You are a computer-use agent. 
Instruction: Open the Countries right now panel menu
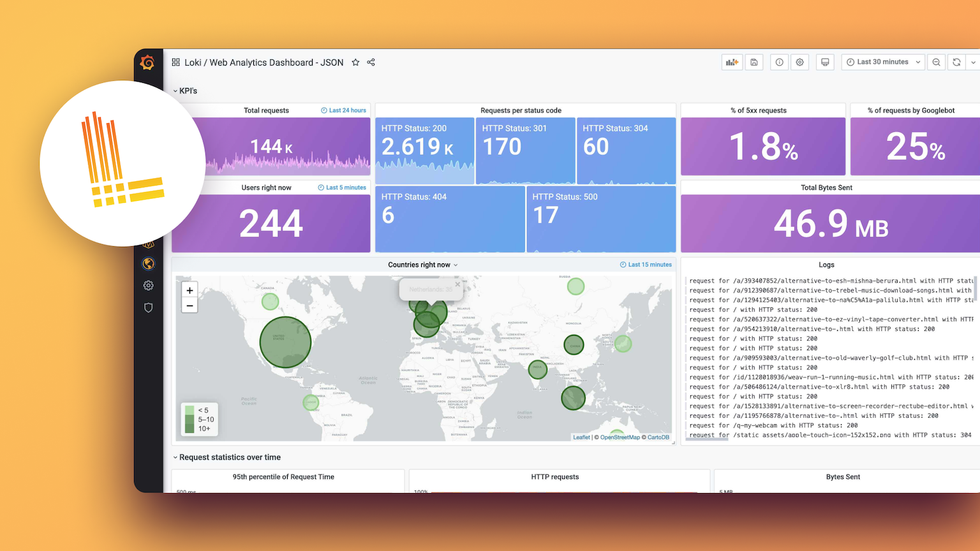(x=457, y=264)
